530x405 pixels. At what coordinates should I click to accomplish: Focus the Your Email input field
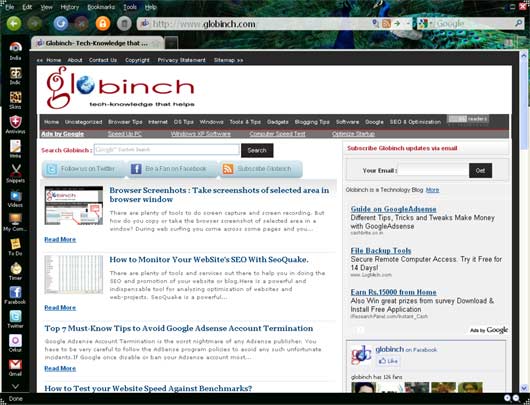433,170
